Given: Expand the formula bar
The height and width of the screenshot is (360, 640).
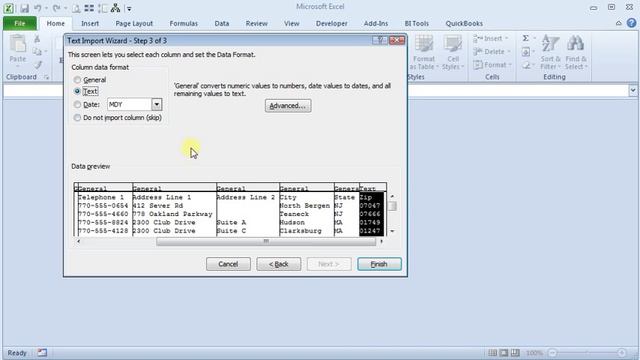Looking at the screenshot, I should pos(633,90).
